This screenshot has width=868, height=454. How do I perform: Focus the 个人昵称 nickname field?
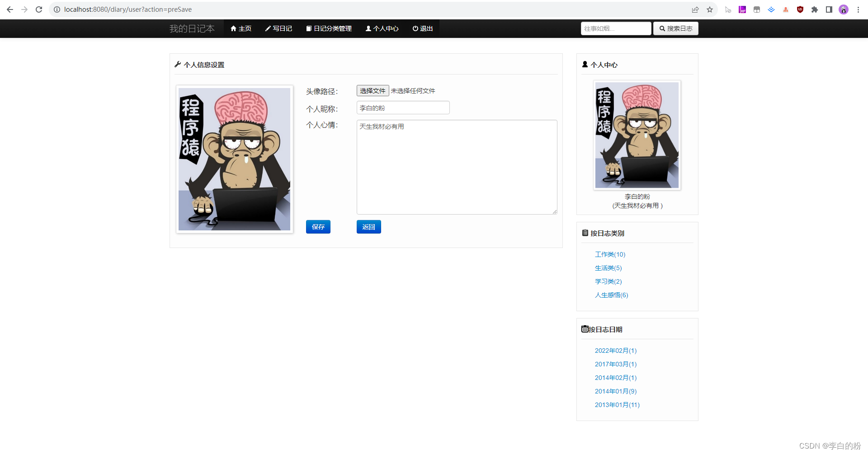click(x=403, y=108)
